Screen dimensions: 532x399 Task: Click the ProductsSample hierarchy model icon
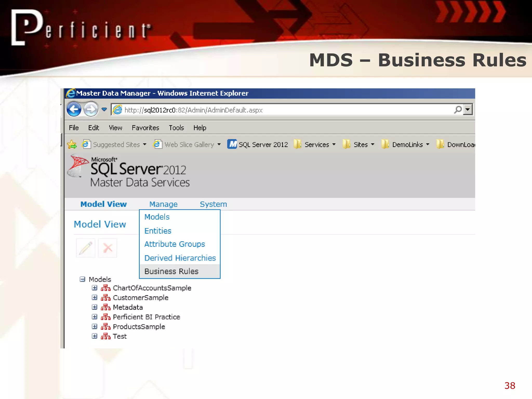106,327
